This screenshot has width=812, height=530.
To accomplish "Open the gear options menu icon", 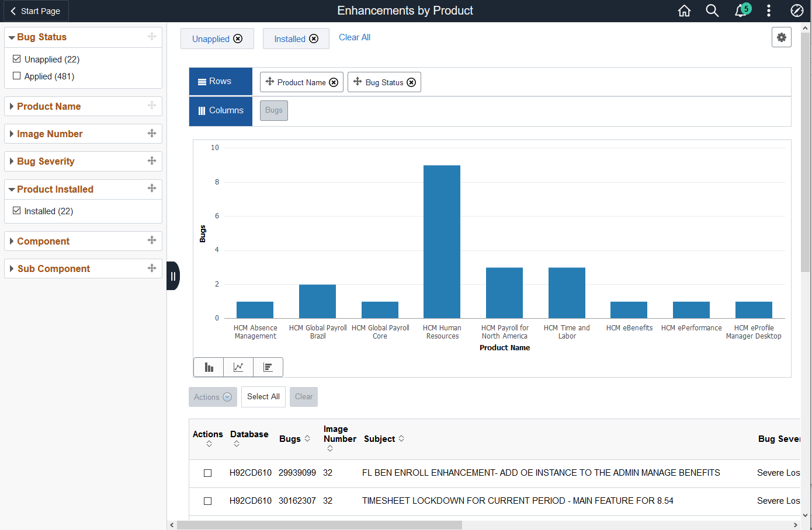I will point(782,37).
